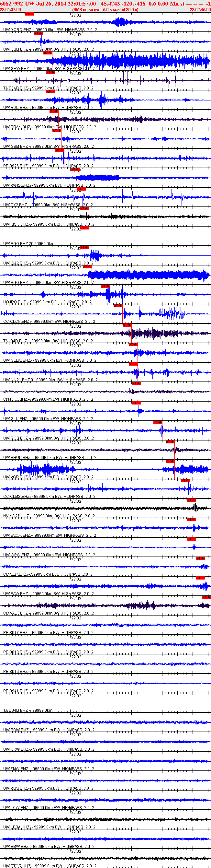Select the red pick flag on GLDO trace
The height and width of the screenshot is (868, 211).
coord(133,344)
